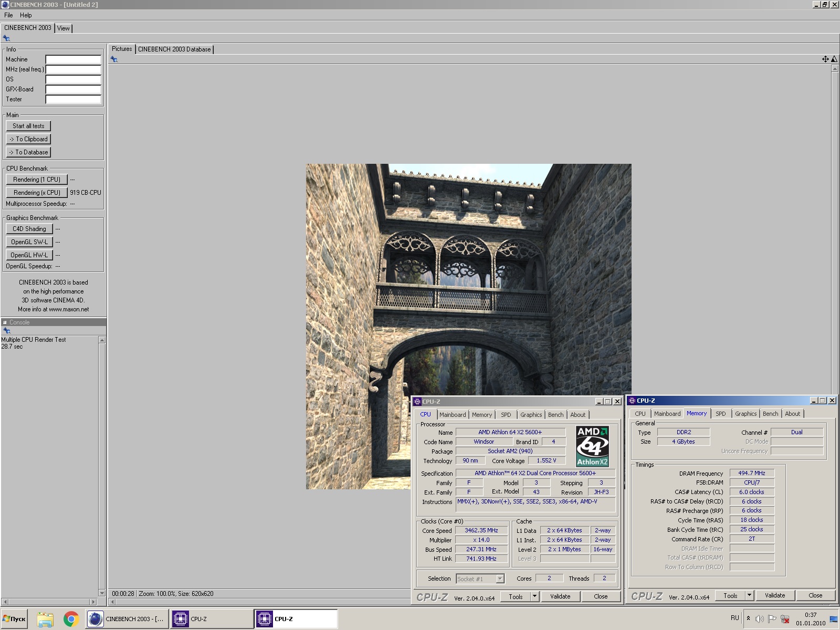The image size is (840, 630).
Task: Open Windows Explorer from the taskbar
Action: pyautogui.click(x=45, y=619)
